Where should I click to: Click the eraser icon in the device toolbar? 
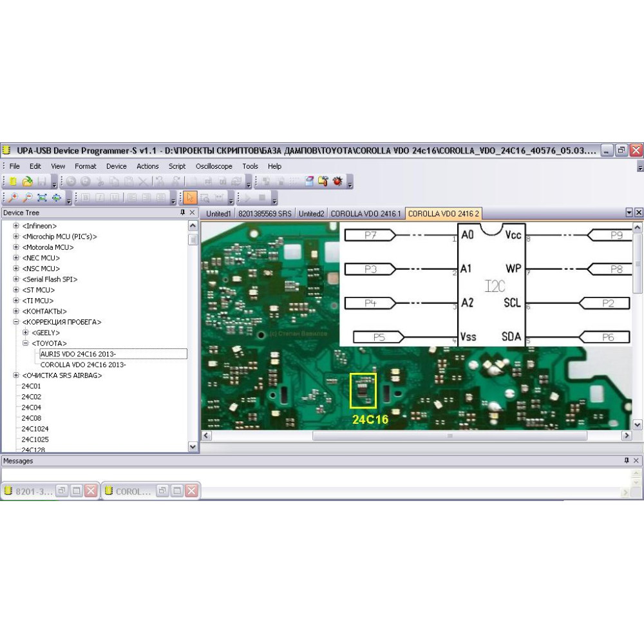tap(309, 181)
